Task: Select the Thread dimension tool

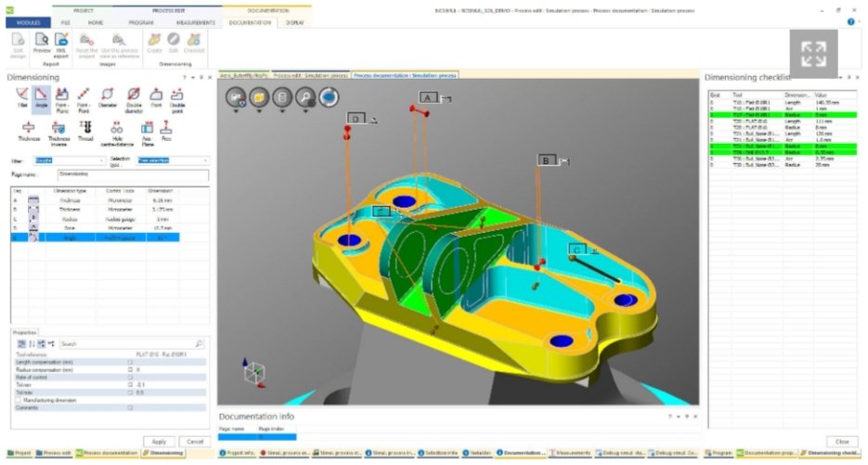Action: click(x=85, y=132)
